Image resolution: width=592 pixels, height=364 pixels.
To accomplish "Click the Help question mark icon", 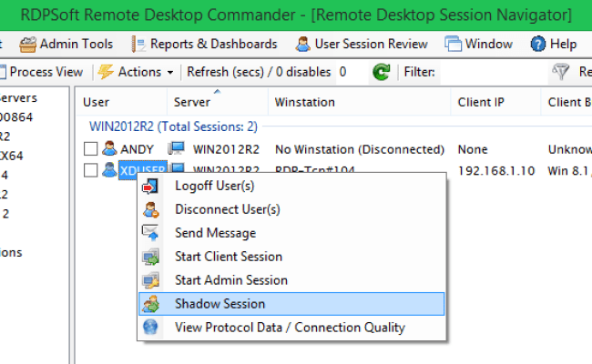I will click(x=537, y=44).
